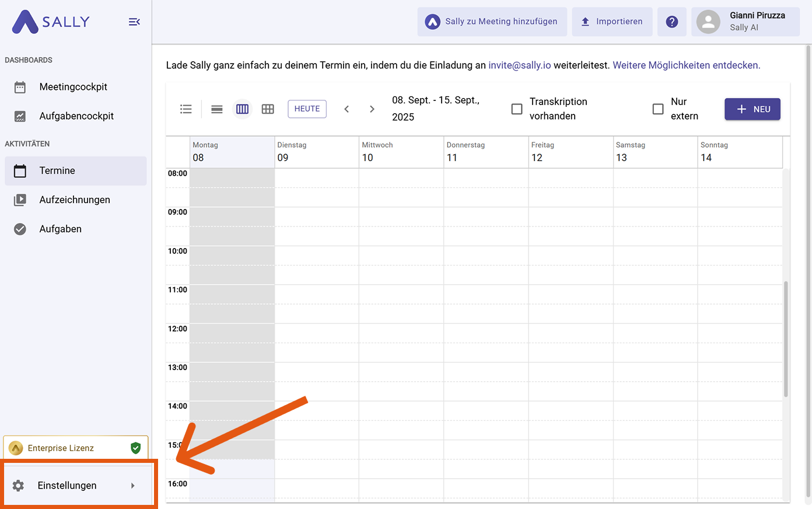Switch to list view icon

(x=186, y=109)
